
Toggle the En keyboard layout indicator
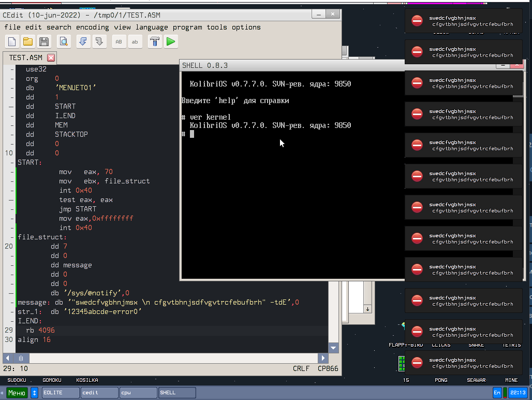[x=497, y=393]
